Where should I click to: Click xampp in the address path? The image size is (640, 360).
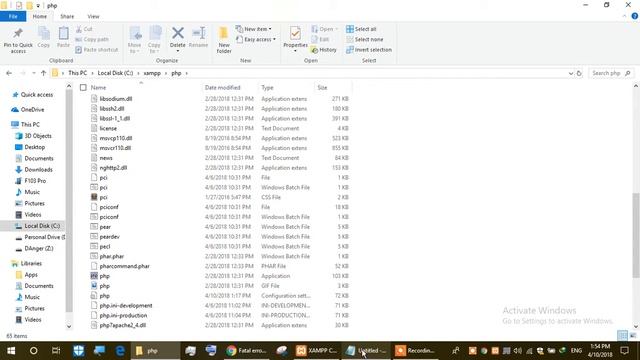point(152,73)
